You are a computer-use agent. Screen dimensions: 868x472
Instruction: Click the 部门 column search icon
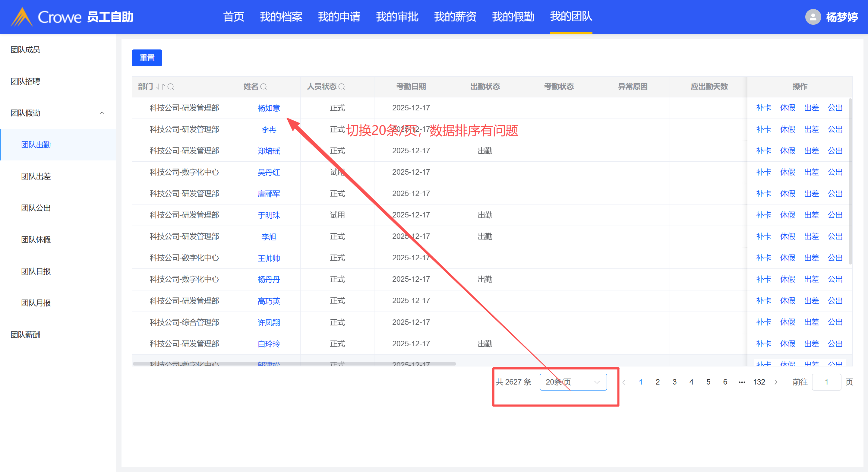click(x=171, y=87)
